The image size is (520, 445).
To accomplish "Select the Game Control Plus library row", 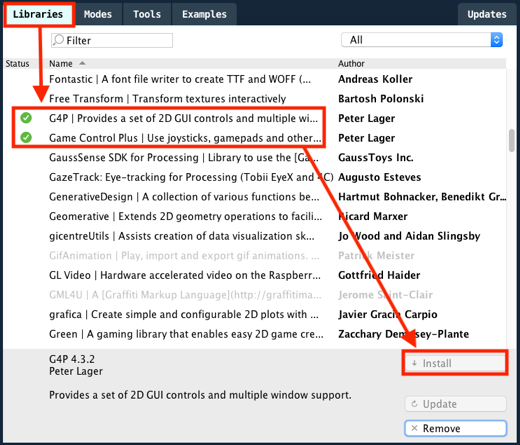I will click(255, 138).
